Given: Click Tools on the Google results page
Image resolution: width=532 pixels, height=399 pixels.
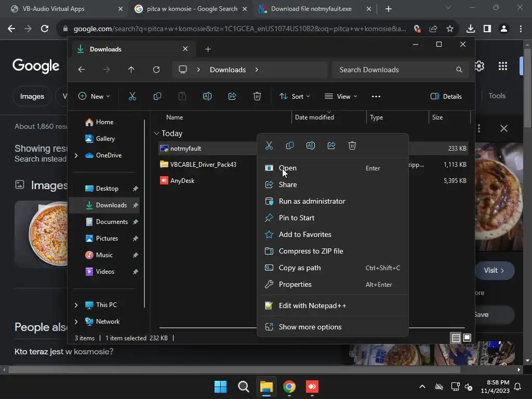Looking at the screenshot, I should coord(497,96).
